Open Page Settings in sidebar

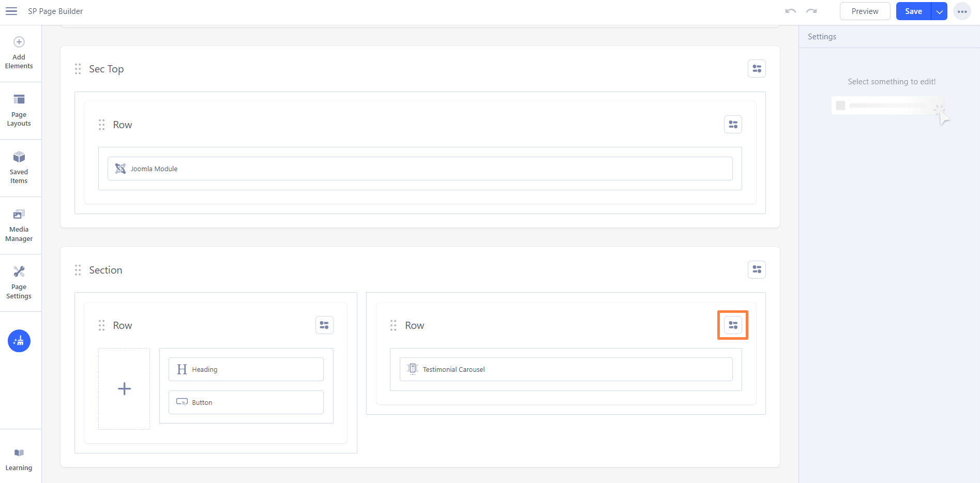[19, 282]
